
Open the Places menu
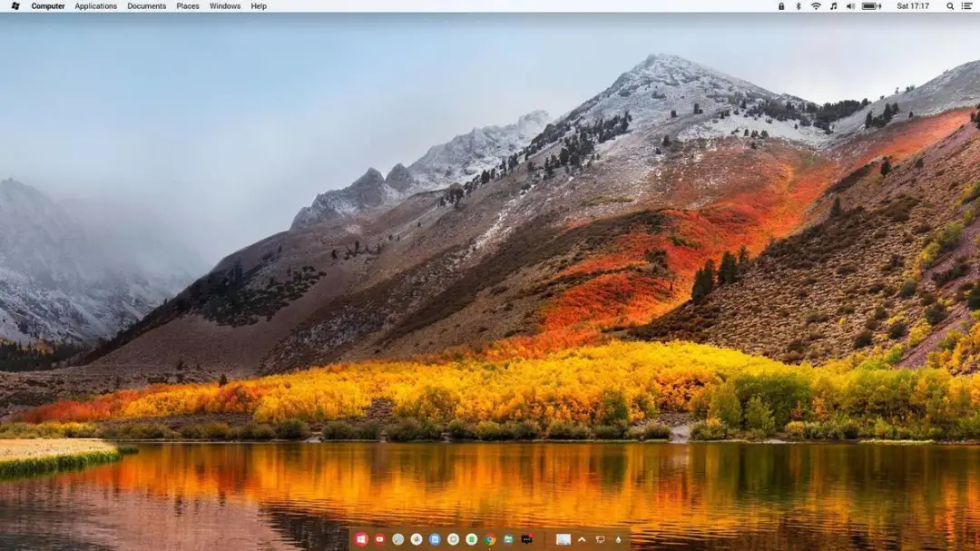[188, 6]
